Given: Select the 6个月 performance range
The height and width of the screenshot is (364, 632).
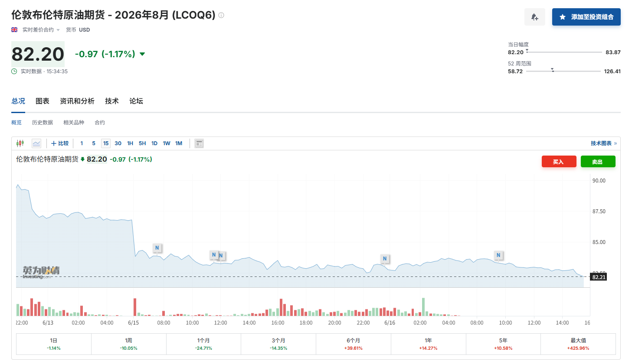Looking at the screenshot, I should coord(354,344).
